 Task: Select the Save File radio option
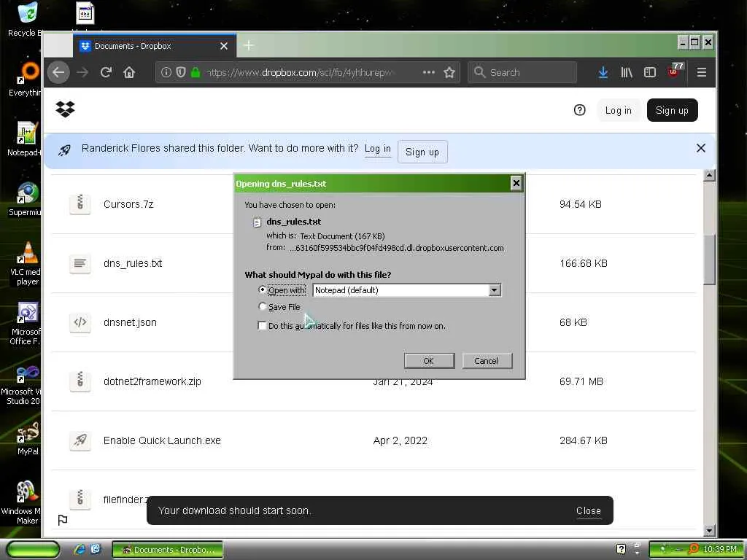262,306
